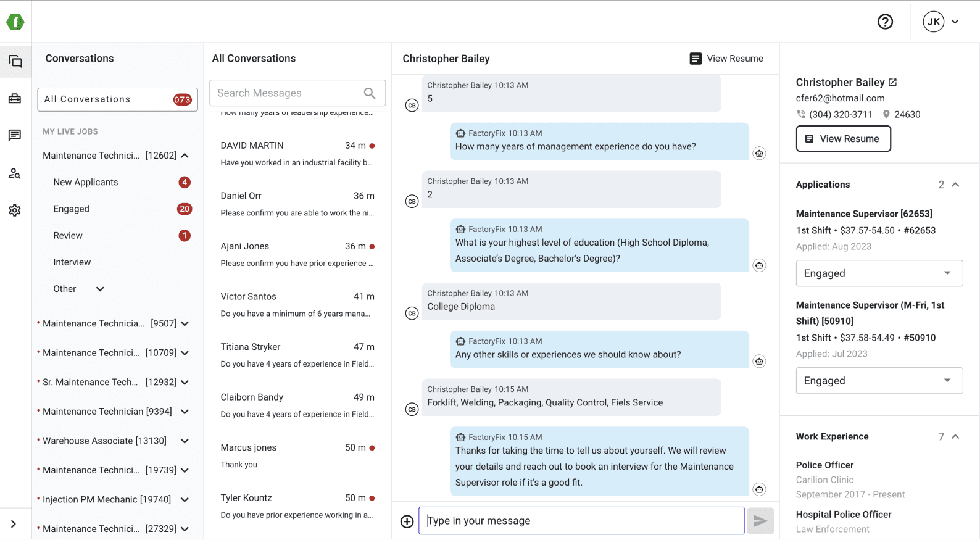
Task: Click the cfer62@hotmail.com email
Action: 840,98
